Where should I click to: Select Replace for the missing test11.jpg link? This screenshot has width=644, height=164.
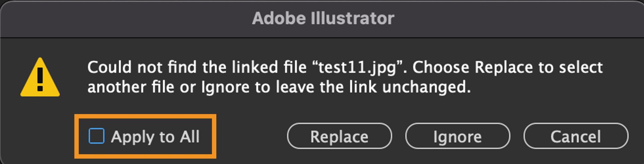coord(339,136)
